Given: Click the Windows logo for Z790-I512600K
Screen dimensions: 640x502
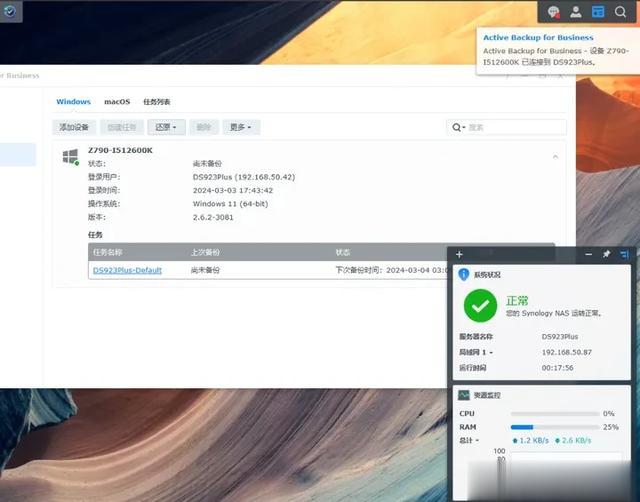Looking at the screenshot, I should 71,157.
